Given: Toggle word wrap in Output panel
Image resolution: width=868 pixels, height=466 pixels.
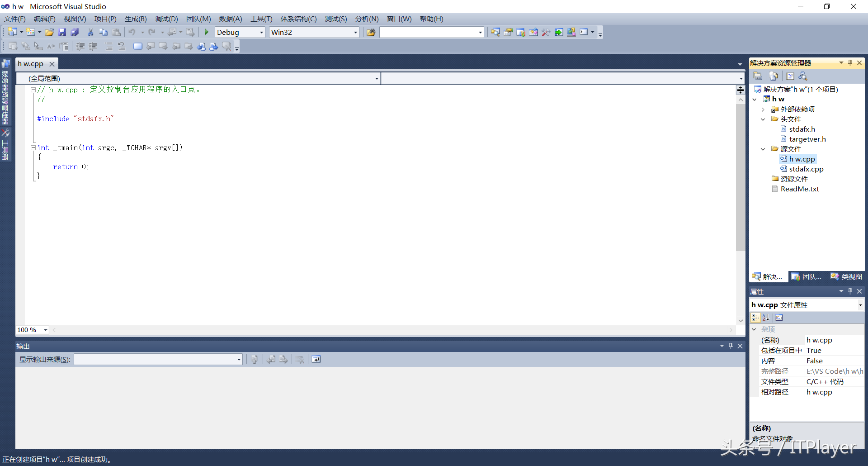Looking at the screenshot, I should pyautogui.click(x=316, y=359).
